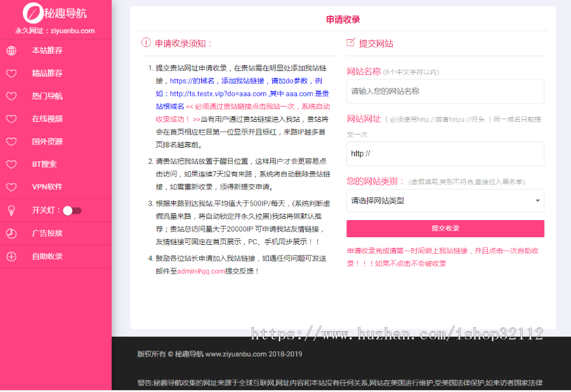Open 国外资源 in the sidebar
The image size is (571, 392).
click(x=48, y=141)
